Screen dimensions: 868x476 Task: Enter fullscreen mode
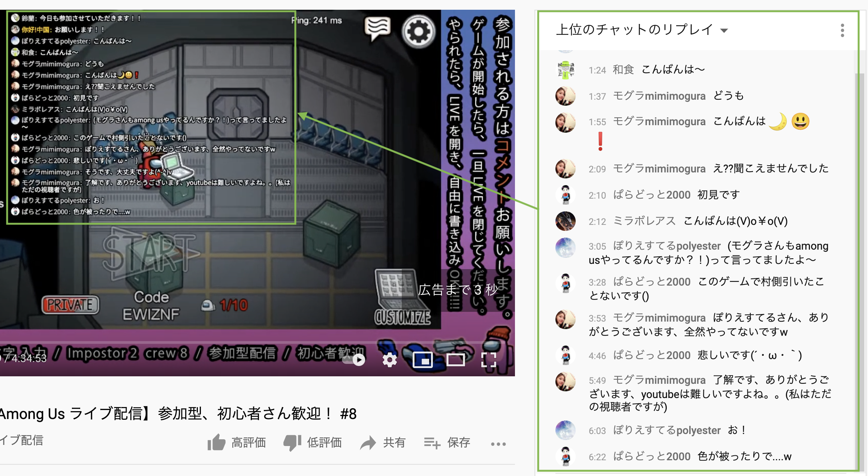488,360
